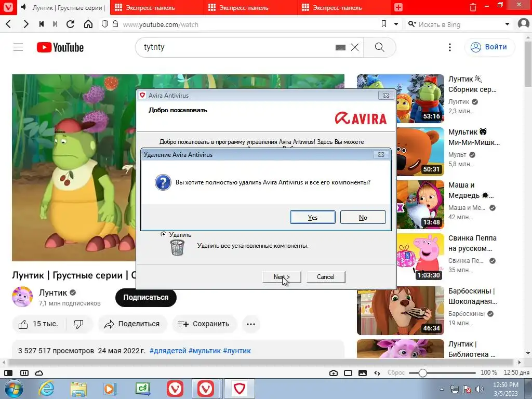Open the YouTube hamburger guide menu
532x399 pixels.
pyautogui.click(x=18, y=47)
